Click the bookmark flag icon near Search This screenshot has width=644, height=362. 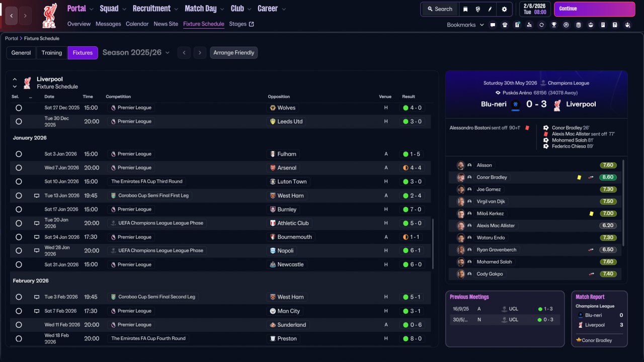(x=465, y=9)
